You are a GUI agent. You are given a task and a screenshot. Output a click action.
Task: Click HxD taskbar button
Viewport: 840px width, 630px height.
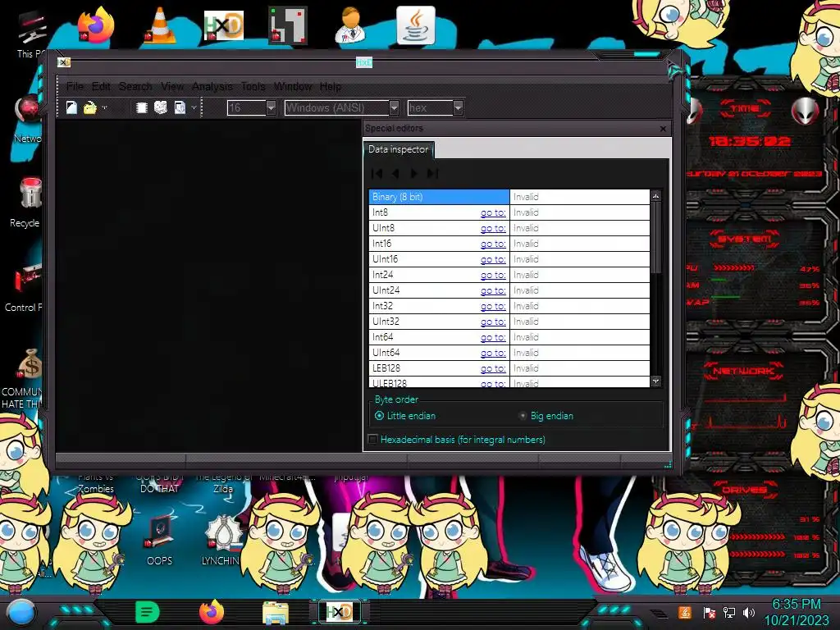(x=340, y=612)
